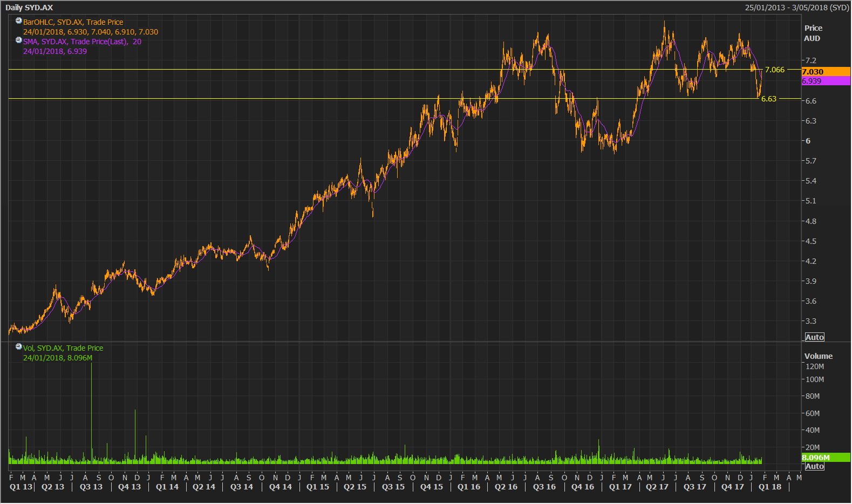This screenshot has width=852, height=504.
Task: Click the 120M volume axis tick
Action: point(815,366)
